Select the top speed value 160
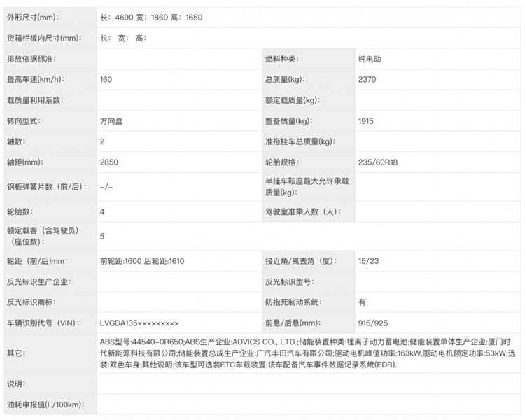The image size is (525, 420). [x=106, y=80]
